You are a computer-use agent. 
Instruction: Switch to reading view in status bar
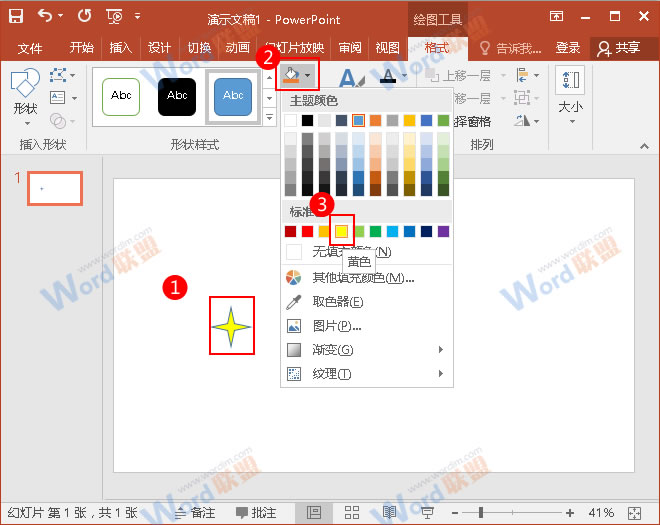[x=389, y=512]
